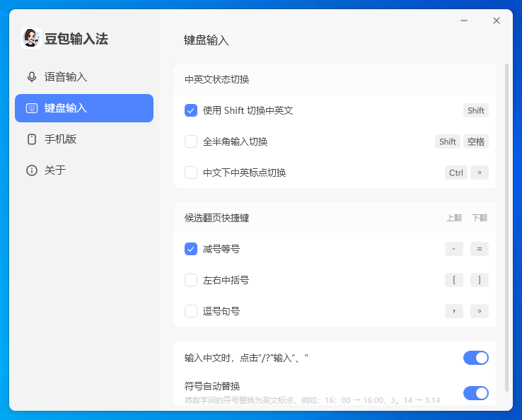Screen dimensions: 522x420
Task: Click the equals key badge
Action: coord(480,249)
